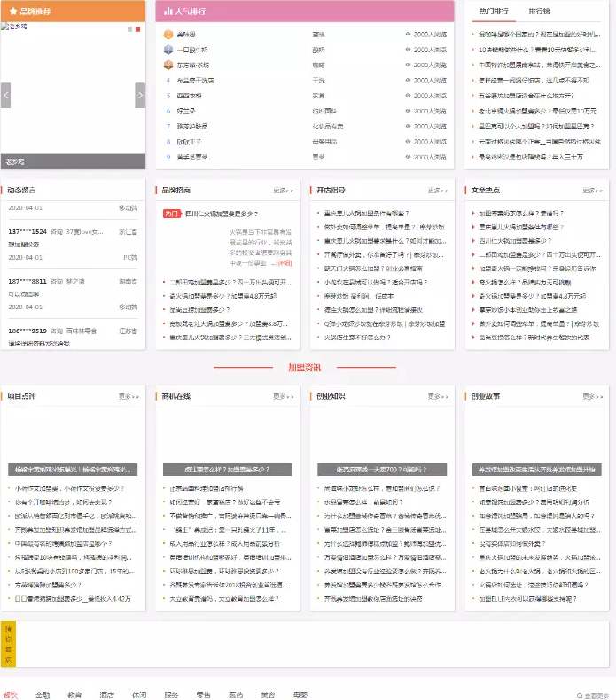Click the eye icon in the rank 5 row

pyautogui.click(x=408, y=96)
